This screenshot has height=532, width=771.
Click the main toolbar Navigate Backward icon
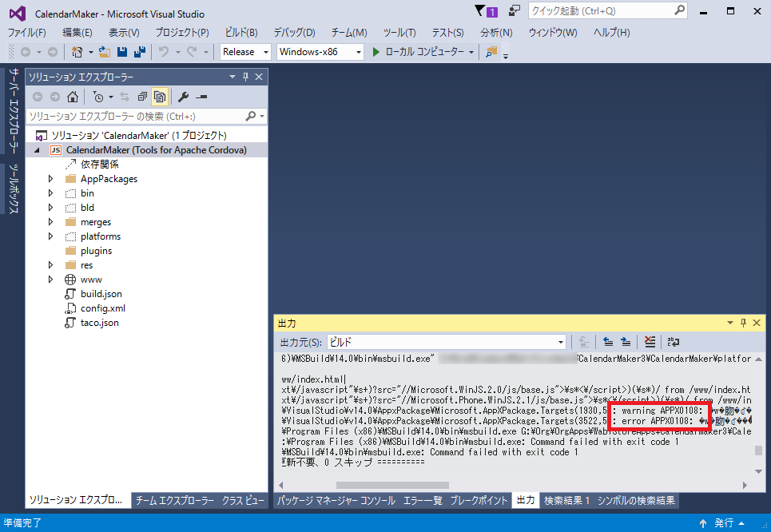click(x=26, y=52)
